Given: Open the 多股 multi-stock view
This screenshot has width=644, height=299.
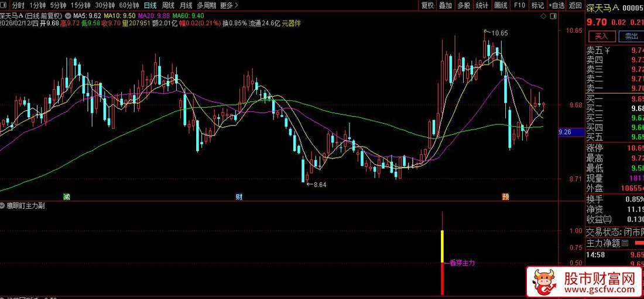Looking at the screenshot, I should [x=464, y=5].
